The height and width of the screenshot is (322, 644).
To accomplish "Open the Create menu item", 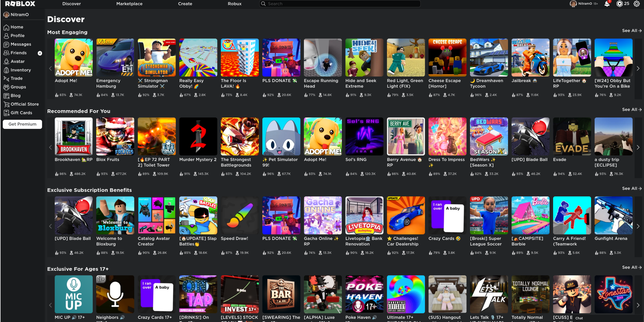I will click(x=185, y=4).
